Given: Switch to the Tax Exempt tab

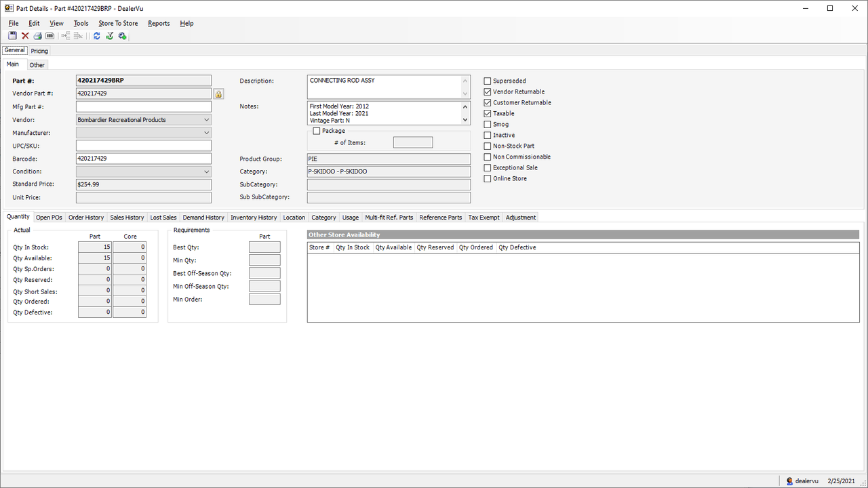Looking at the screenshot, I should [x=484, y=218].
